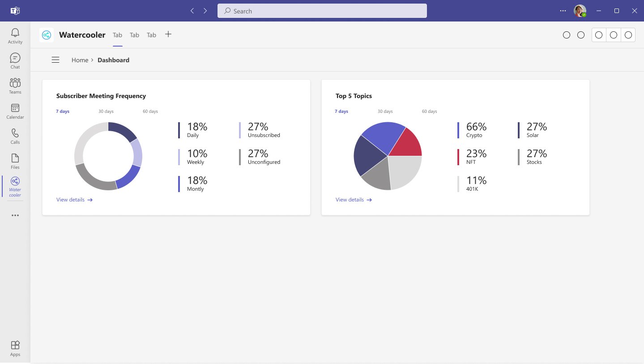Navigate forward with the title bar arrow
This screenshot has width=644, height=364.
point(205,11)
